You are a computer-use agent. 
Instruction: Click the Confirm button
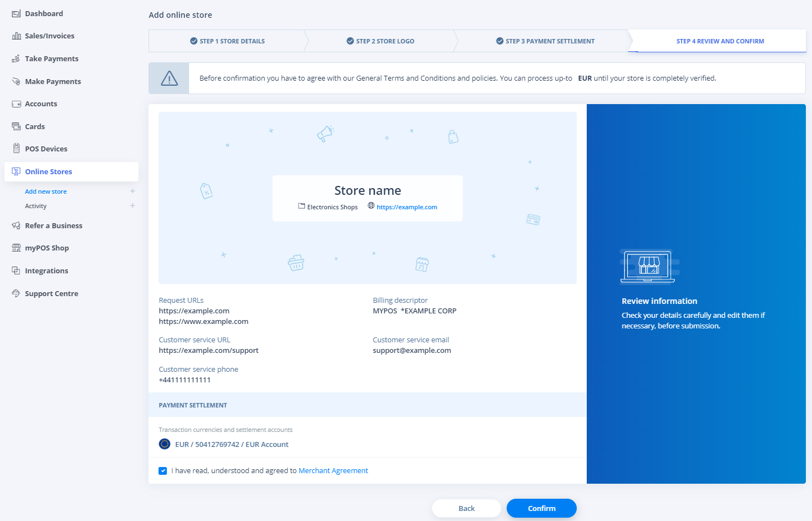(x=541, y=508)
